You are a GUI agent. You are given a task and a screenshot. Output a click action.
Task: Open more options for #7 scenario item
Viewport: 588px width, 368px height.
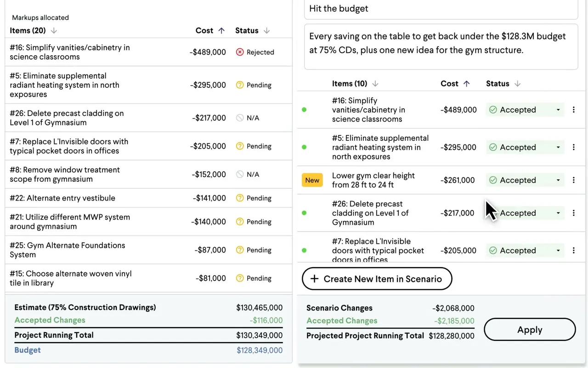point(574,251)
